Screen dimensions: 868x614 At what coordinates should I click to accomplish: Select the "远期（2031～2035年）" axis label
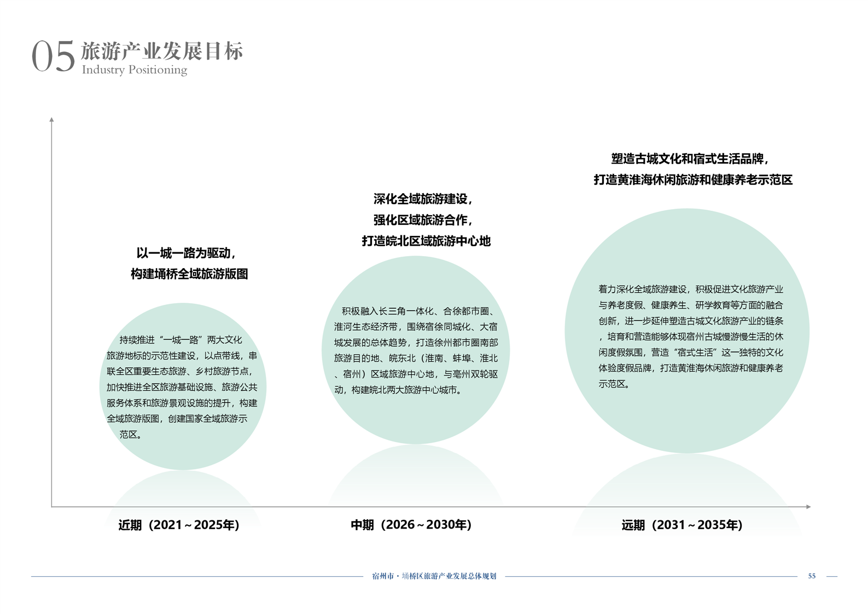tap(682, 525)
